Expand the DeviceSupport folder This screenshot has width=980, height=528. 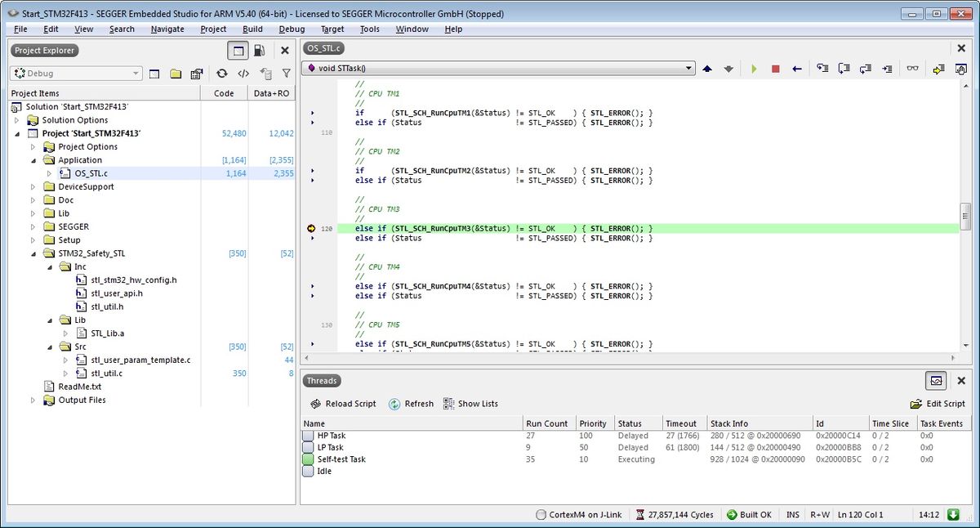pyautogui.click(x=33, y=186)
